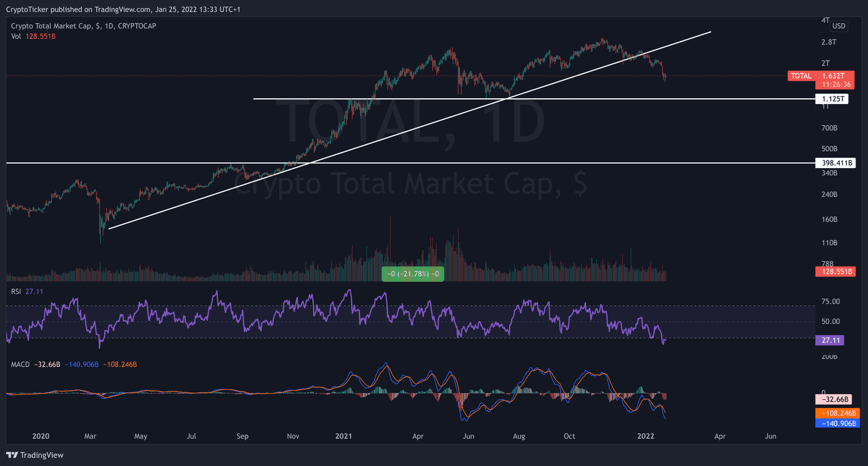
Task: Click the pink -32.66B histogram axis tag
Action: (833, 399)
